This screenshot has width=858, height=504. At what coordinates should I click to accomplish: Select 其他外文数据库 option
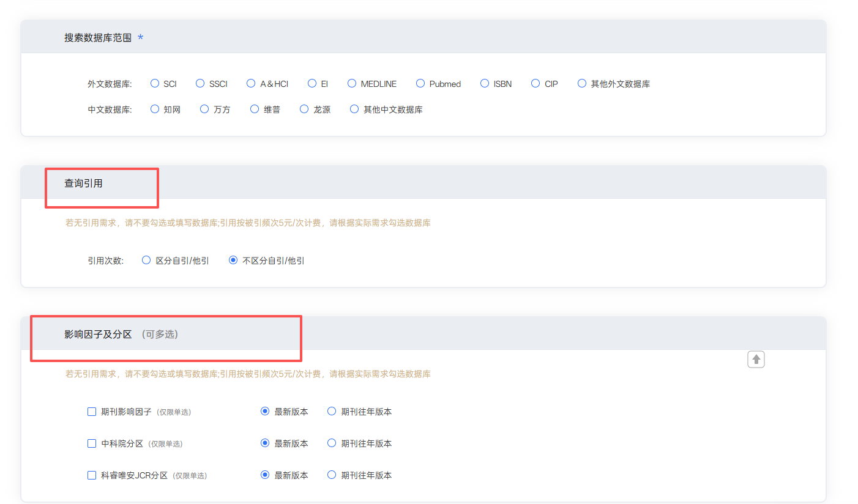(581, 83)
